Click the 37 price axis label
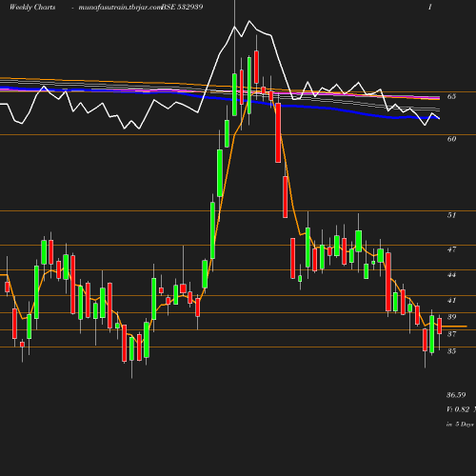This screenshot has width=476, height=476. point(452,334)
